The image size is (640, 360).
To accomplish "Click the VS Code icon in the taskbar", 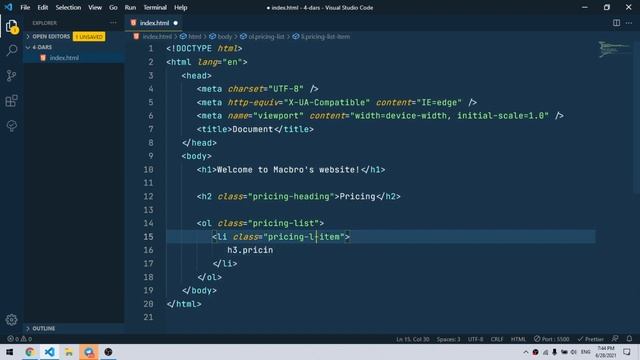I will tap(49, 352).
